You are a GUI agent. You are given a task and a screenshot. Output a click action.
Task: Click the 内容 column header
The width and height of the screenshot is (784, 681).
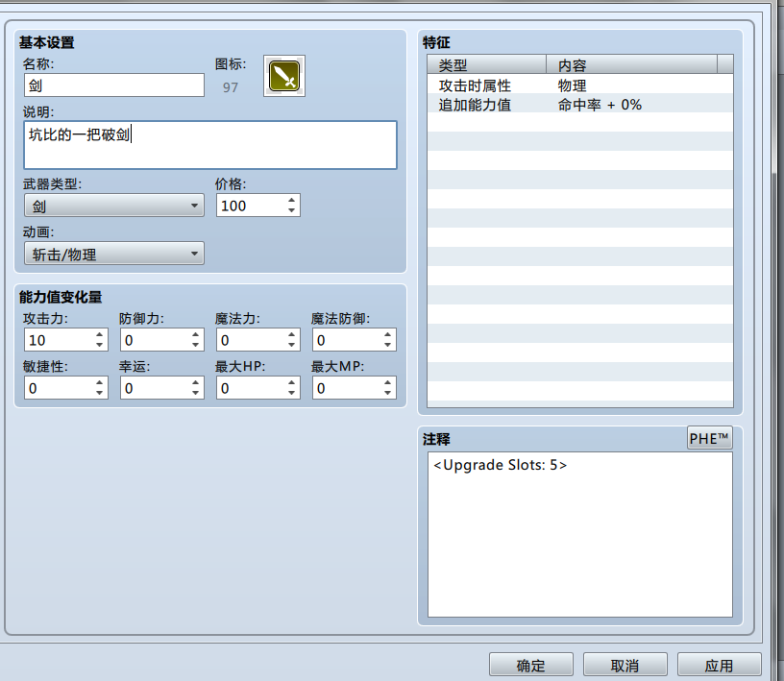coord(631,65)
